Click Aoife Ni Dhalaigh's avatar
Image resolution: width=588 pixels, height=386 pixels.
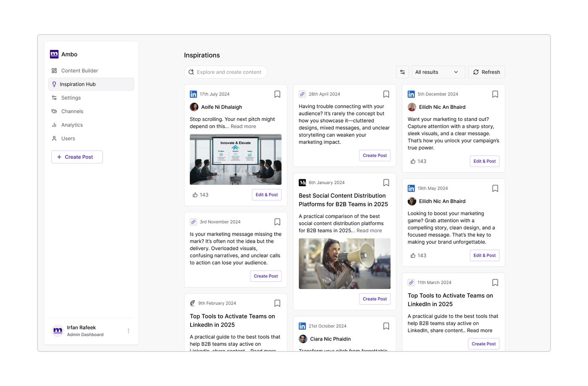[194, 107]
